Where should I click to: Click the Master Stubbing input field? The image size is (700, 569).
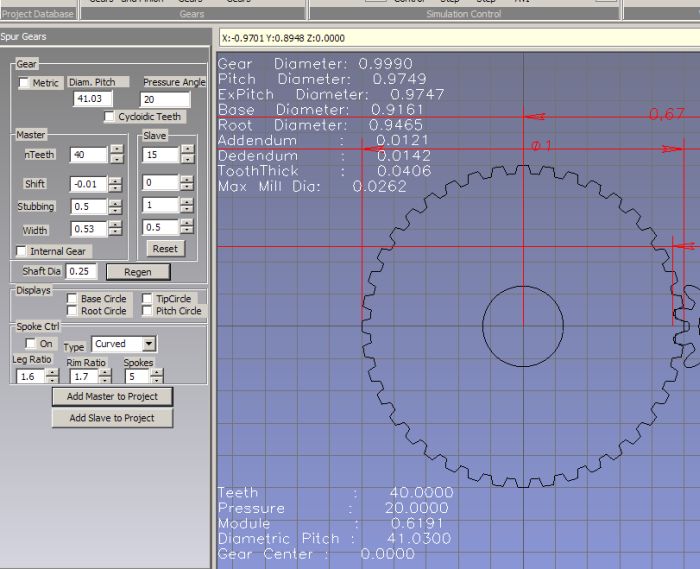(89, 207)
